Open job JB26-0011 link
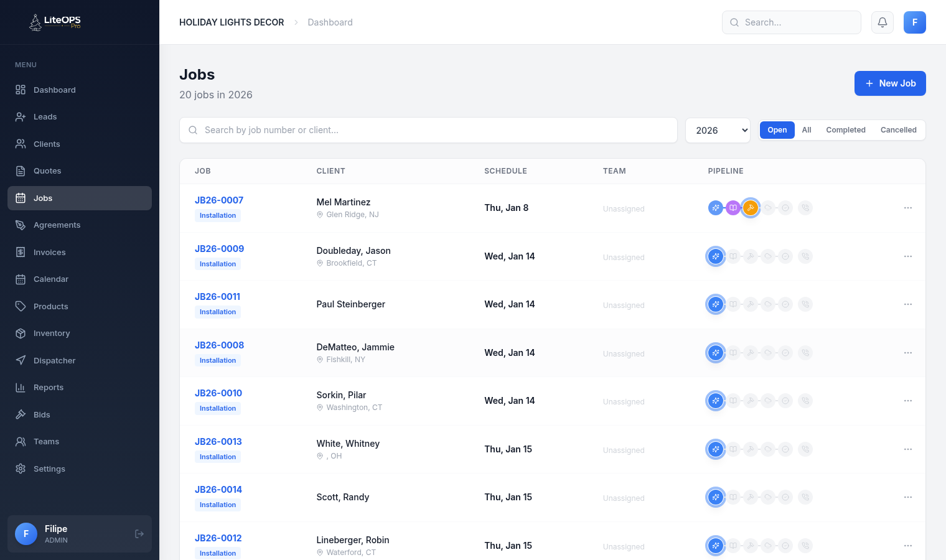Viewport: 946px width, 560px height. [x=217, y=297]
